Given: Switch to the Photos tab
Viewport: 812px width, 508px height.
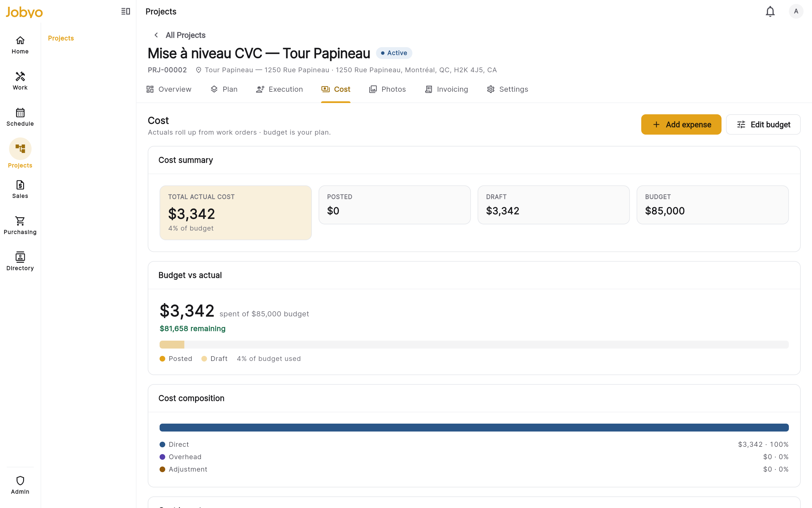Looking at the screenshot, I should (387, 89).
